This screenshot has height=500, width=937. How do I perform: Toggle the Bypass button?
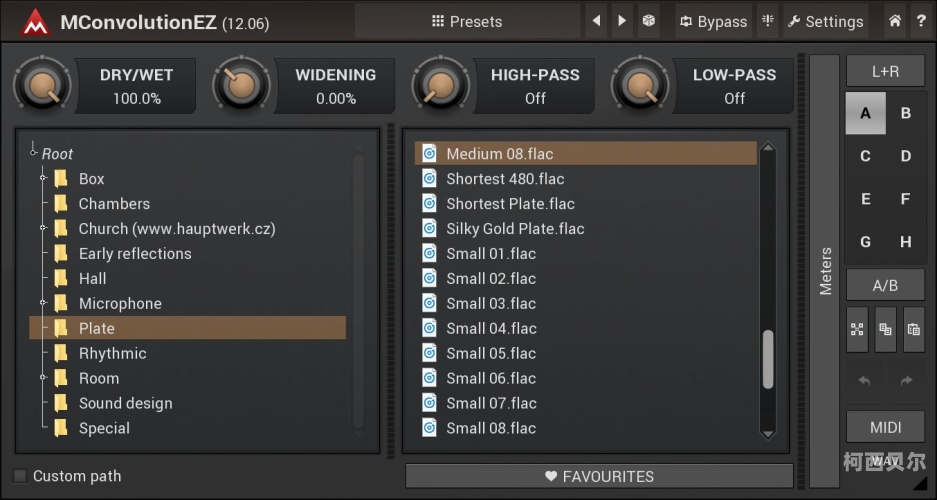click(714, 21)
